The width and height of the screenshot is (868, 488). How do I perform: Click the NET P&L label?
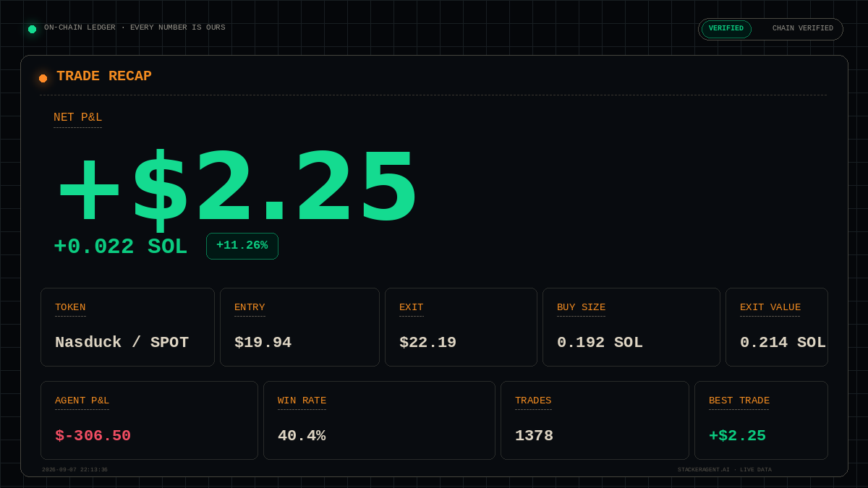pos(78,117)
